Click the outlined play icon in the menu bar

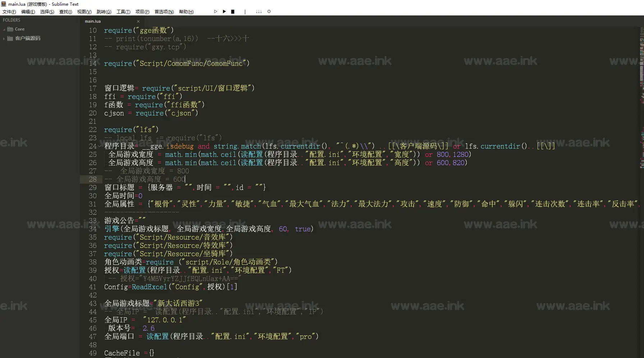click(x=215, y=12)
